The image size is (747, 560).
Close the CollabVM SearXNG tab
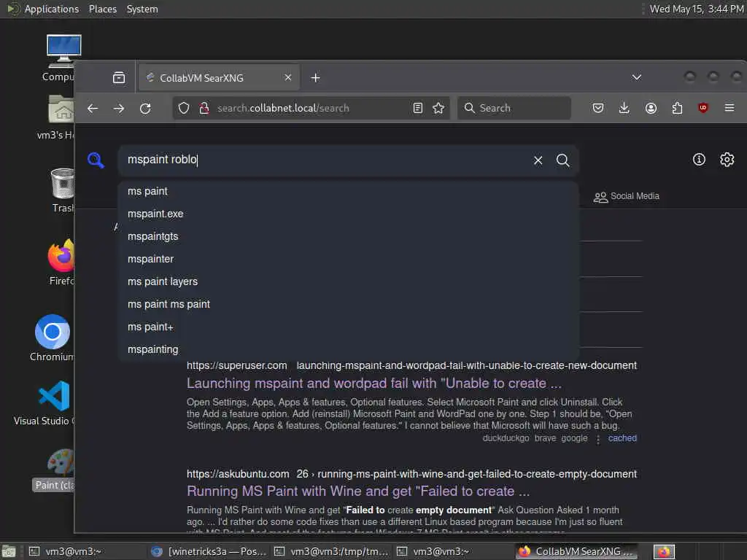[287, 77]
